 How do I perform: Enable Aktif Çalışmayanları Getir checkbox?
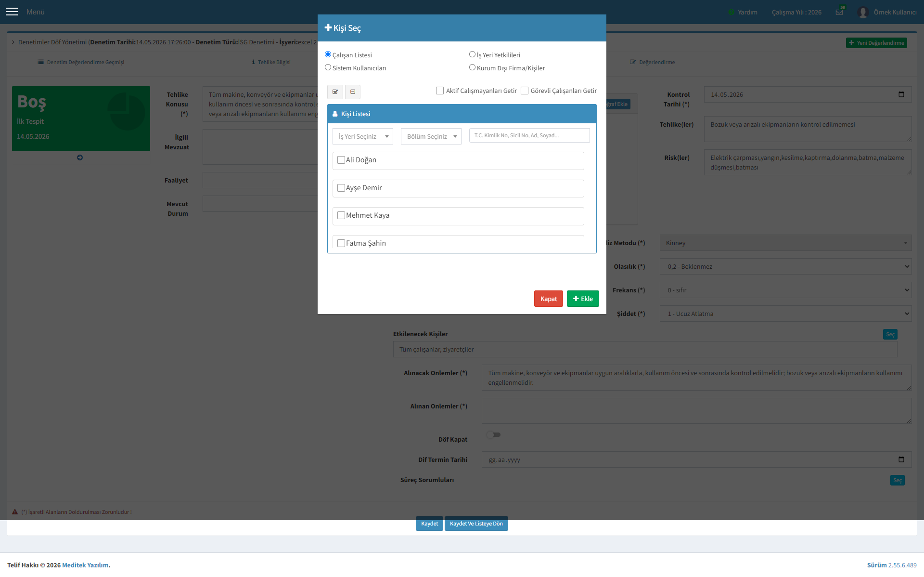pyautogui.click(x=440, y=91)
